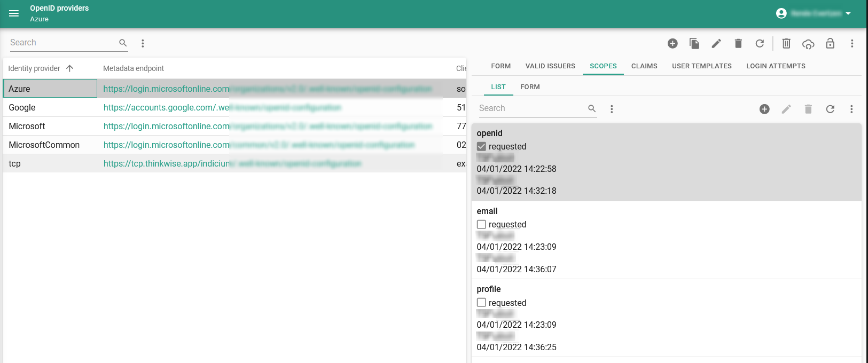Uncheck requested for openid scope
Image resolution: width=868 pixels, height=363 pixels.
481,146
